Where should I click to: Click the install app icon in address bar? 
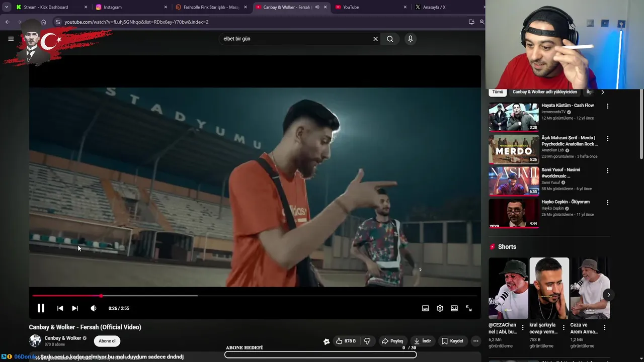(x=471, y=22)
